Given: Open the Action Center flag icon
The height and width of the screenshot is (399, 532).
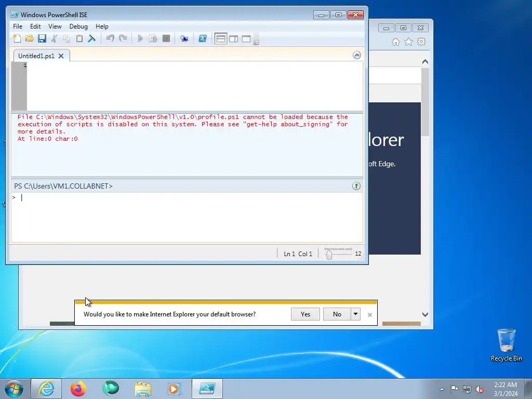Looking at the screenshot, I should click(x=454, y=389).
